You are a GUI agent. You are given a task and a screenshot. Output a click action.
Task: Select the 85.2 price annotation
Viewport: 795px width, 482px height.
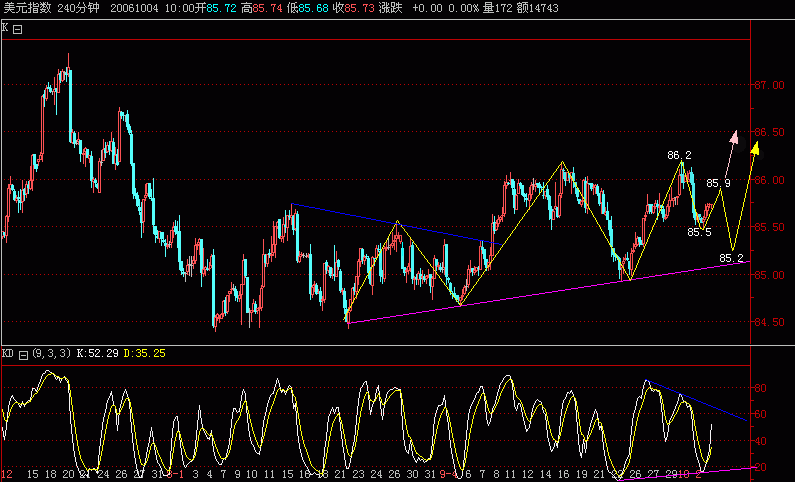pos(731,258)
